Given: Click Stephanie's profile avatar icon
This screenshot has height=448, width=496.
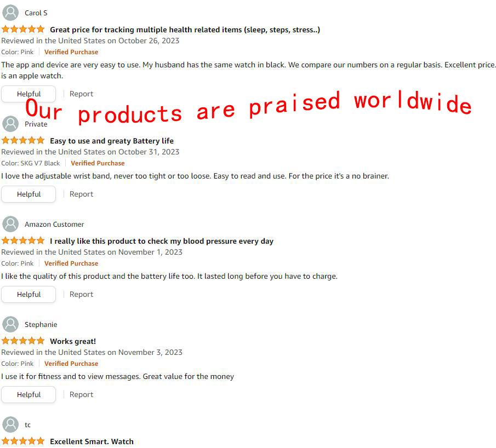Looking at the screenshot, I should pyautogui.click(x=10, y=324).
